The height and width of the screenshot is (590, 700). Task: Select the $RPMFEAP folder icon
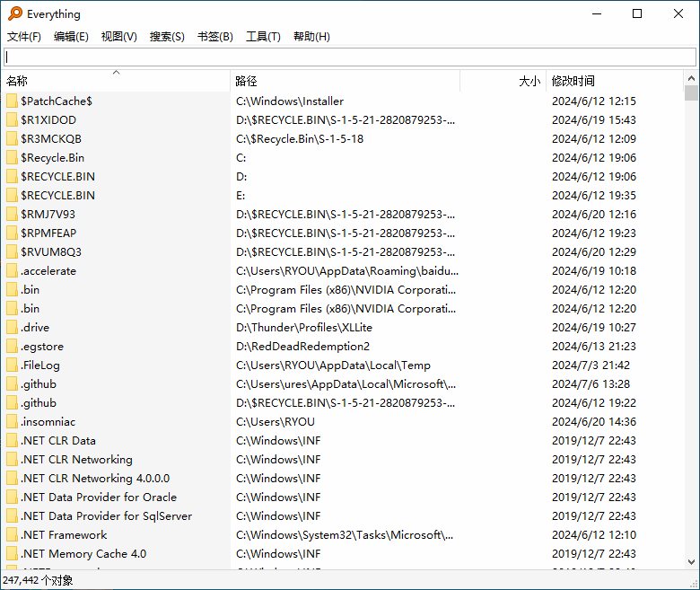12,233
